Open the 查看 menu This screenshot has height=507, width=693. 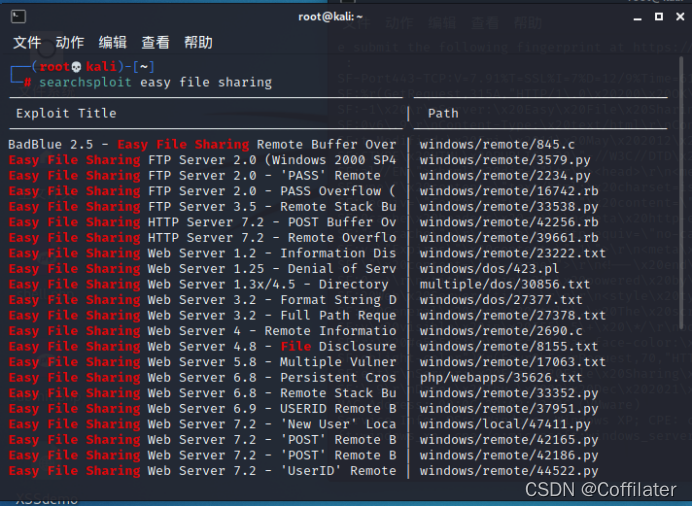[155, 43]
